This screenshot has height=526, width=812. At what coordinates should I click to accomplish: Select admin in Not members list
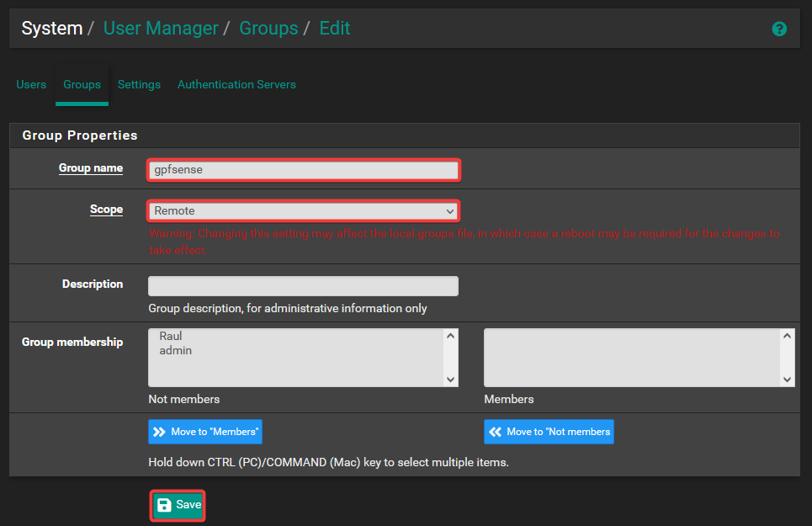click(175, 350)
